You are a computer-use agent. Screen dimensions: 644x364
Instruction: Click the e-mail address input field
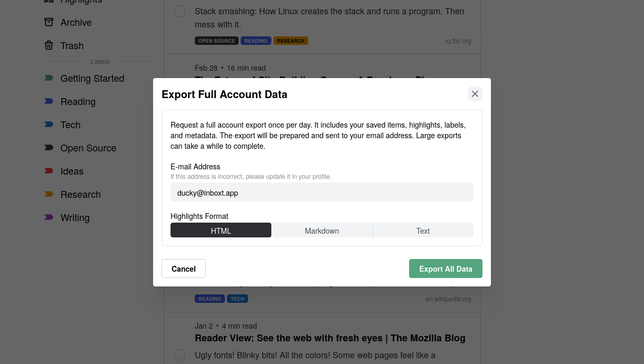coord(322,192)
